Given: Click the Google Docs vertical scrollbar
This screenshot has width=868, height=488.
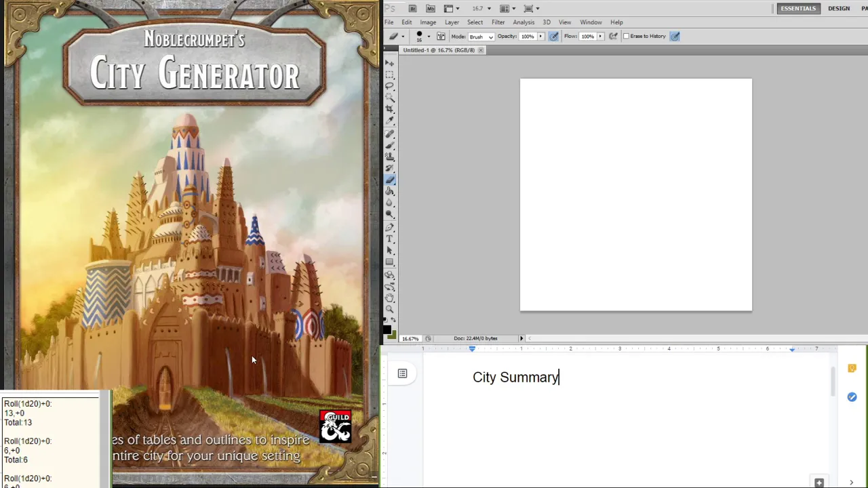Looking at the screenshot, I should [x=833, y=382].
